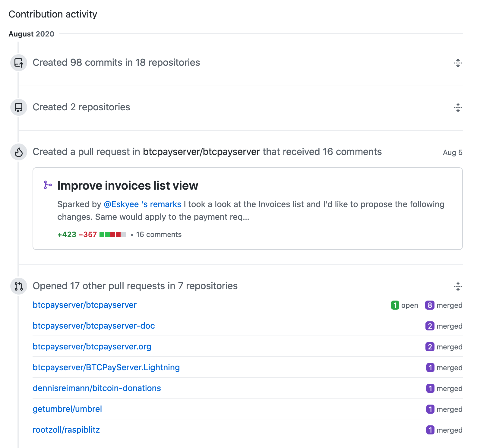
Task: Click the repository icon beside Created 2 repositories
Action: point(19,107)
